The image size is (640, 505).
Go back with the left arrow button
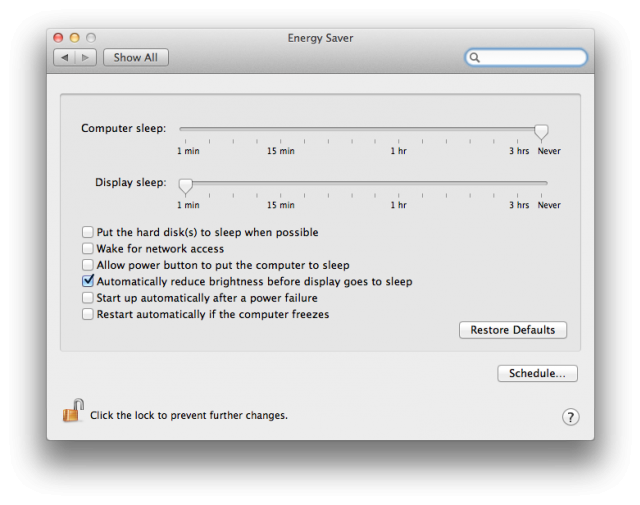click(64, 58)
